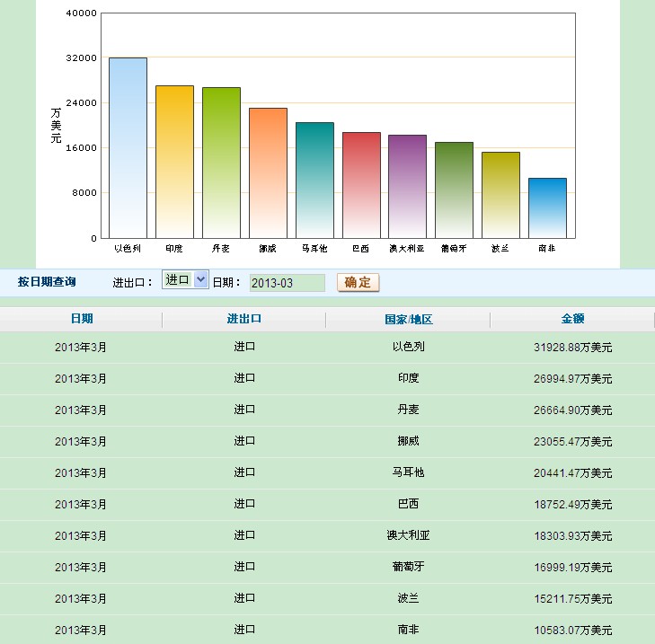Image resolution: width=655 pixels, height=644 pixels.
Task: Click the olive 波兰 chart bar
Action: pos(500,195)
